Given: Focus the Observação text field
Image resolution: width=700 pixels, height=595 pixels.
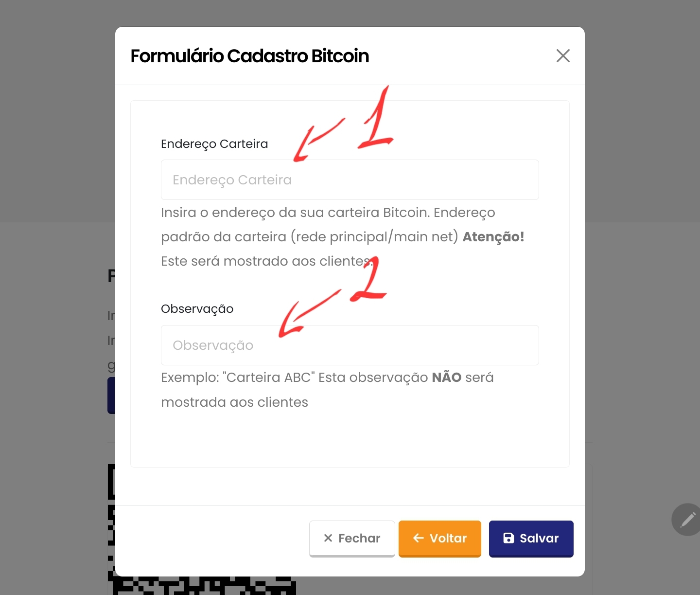Looking at the screenshot, I should click(350, 345).
